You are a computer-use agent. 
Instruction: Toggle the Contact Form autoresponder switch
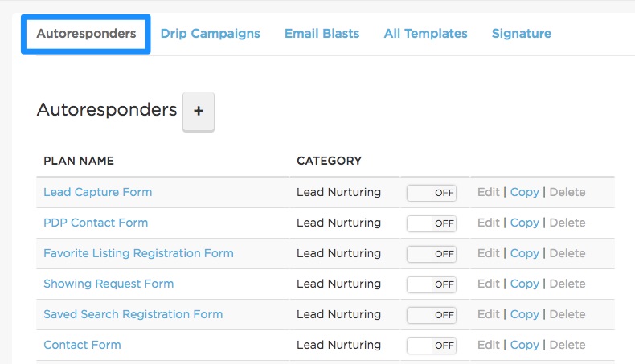(432, 346)
